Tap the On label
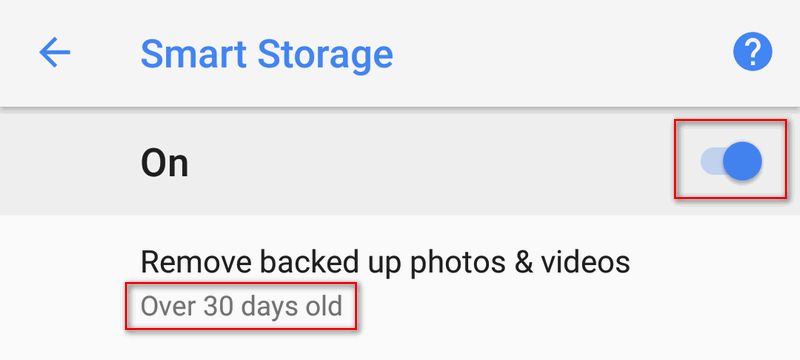Image resolution: width=800 pixels, height=360 pixels. click(x=164, y=164)
